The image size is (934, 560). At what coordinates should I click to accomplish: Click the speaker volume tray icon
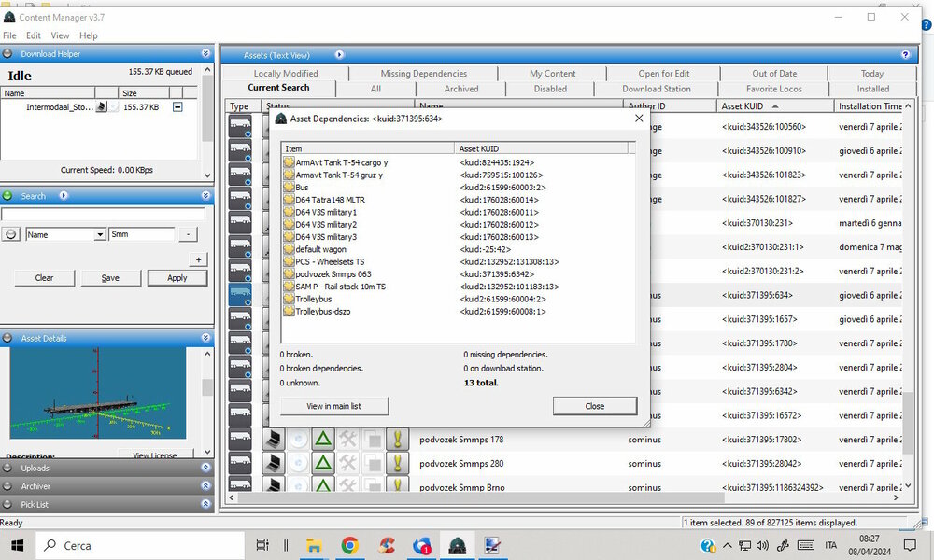[762, 545]
